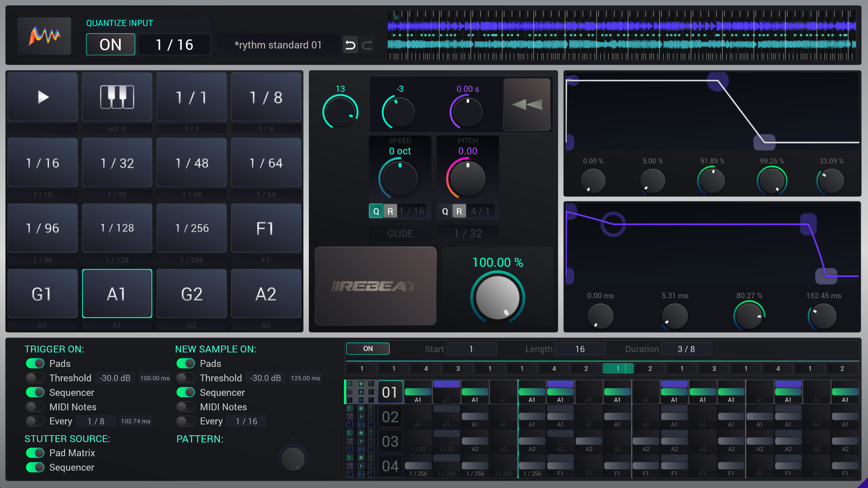Image resolution: width=868 pixels, height=488 pixels.
Task: Click the reverse playback icon near the pitch knobs
Action: (526, 104)
